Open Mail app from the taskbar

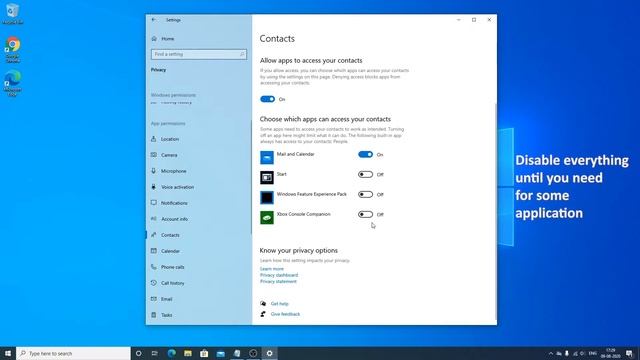point(220,353)
